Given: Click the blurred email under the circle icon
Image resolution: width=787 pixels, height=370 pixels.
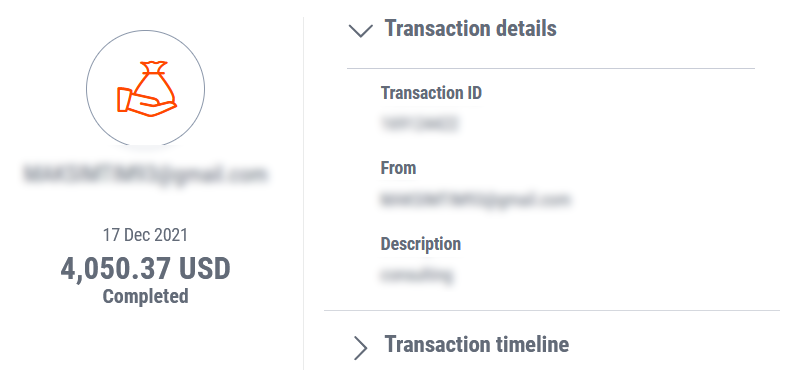Looking at the screenshot, I should 146,174.
